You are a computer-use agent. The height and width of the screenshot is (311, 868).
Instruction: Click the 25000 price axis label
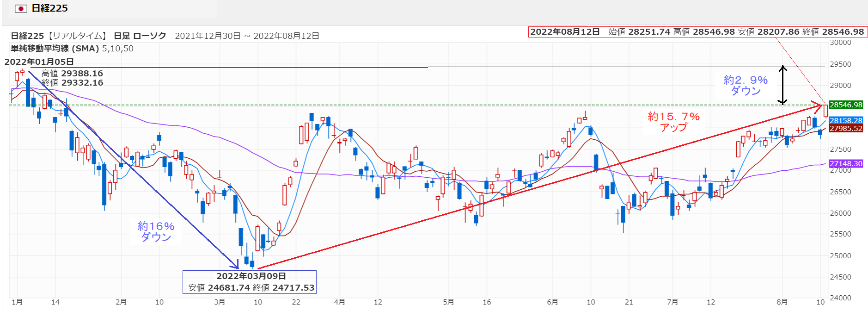[840, 255]
